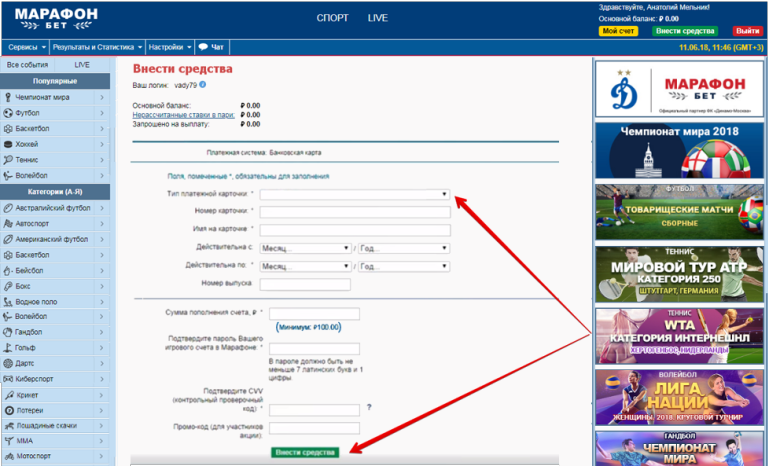Open the Тип платежной карточки dropdown
This screenshot has width=768, height=466.
(x=355, y=194)
